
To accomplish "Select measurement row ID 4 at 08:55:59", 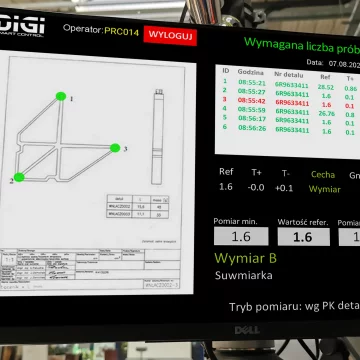I will (x=290, y=111).
